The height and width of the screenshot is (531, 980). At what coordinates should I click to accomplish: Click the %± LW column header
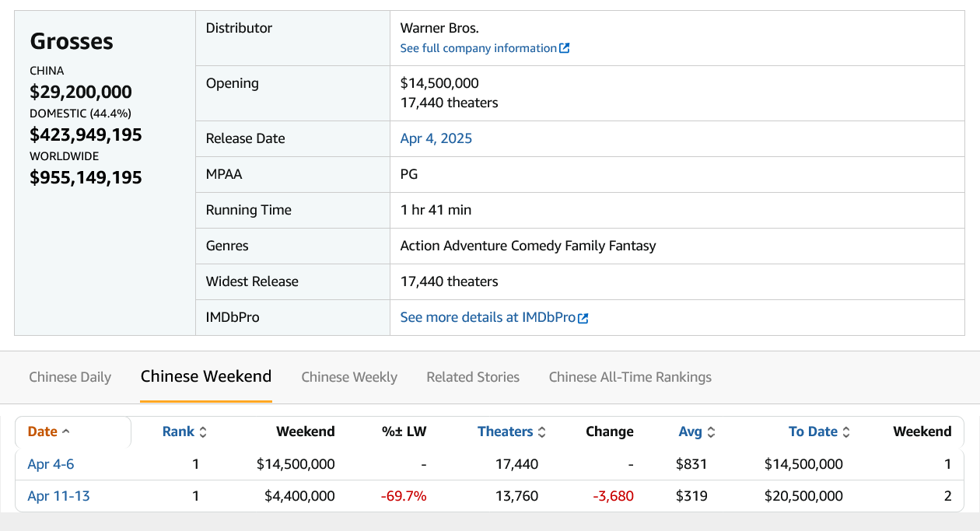click(404, 431)
